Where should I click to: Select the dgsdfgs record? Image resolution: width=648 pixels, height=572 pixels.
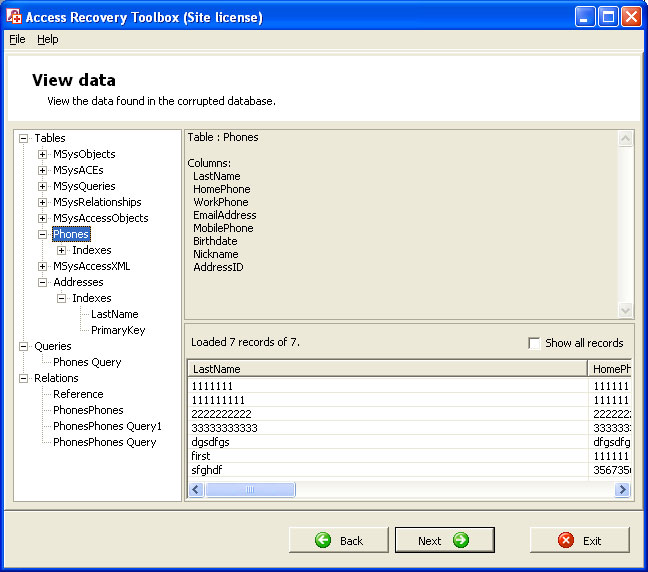point(388,442)
